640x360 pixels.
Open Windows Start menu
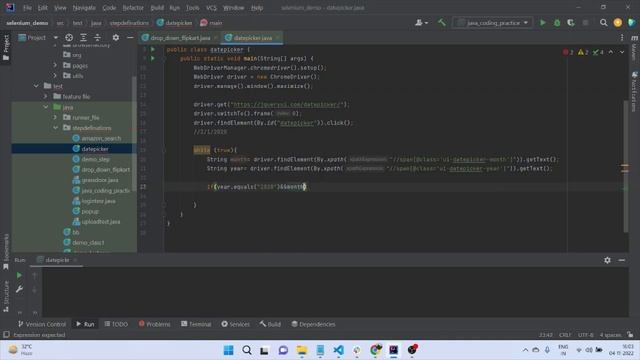[x=229, y=350]
